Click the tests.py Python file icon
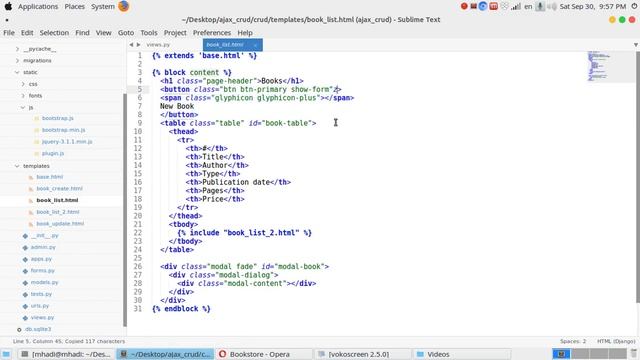The height and width of the screenshot is (360, 640). pos(25,294)
